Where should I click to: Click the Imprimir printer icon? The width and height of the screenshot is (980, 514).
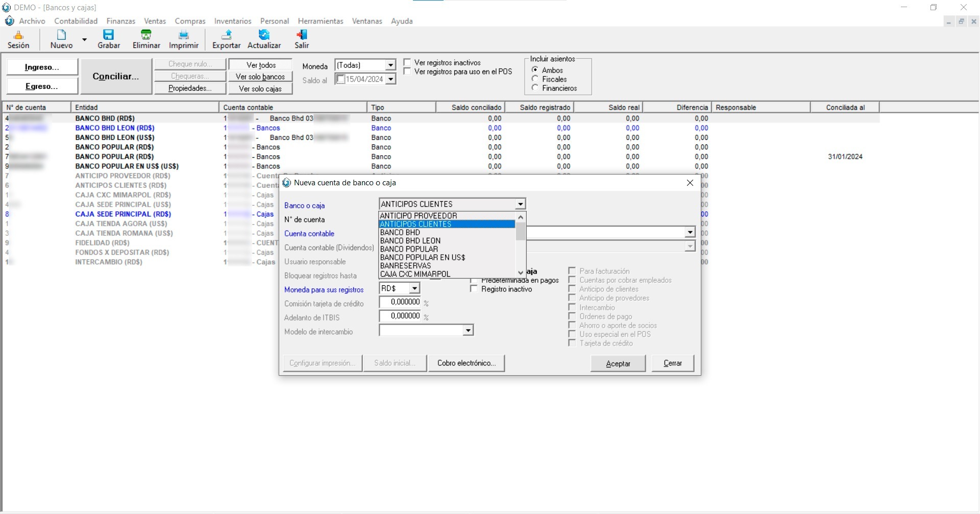(183, 35)
